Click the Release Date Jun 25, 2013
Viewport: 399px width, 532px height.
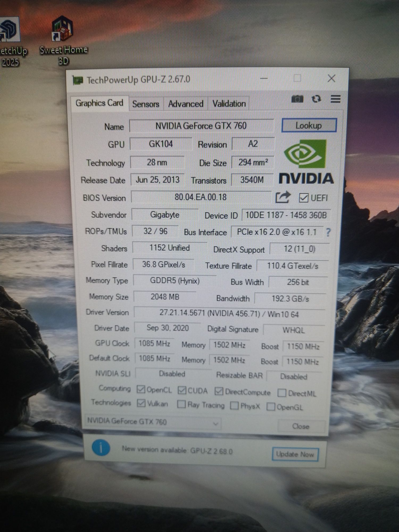(157, 180)
